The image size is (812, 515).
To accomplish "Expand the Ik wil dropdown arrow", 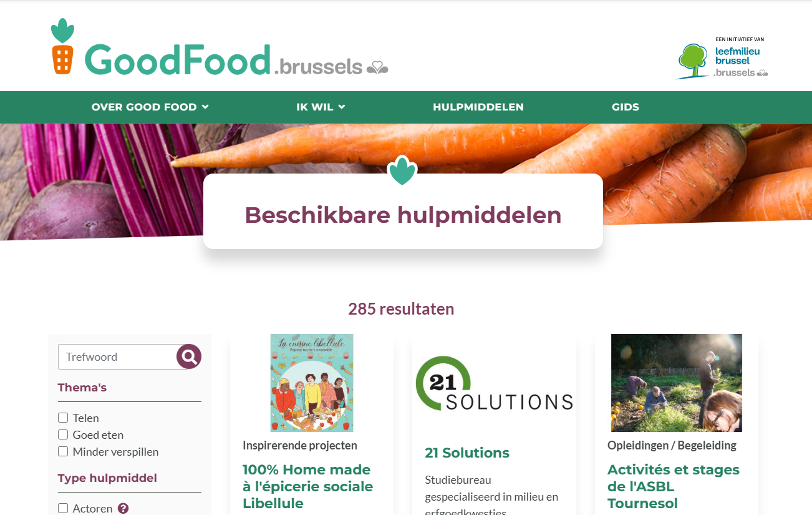I will (342, 107).
